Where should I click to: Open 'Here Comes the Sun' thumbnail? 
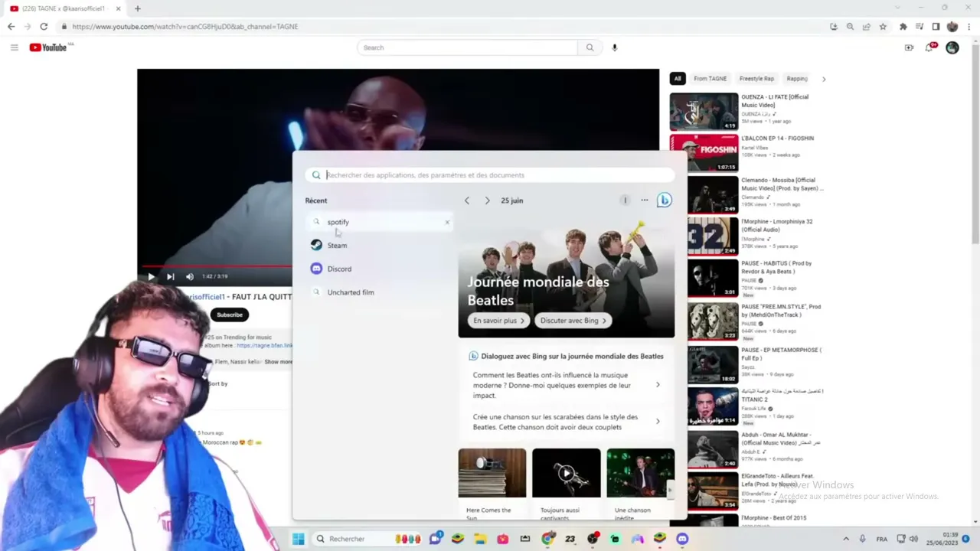(492, 473)
